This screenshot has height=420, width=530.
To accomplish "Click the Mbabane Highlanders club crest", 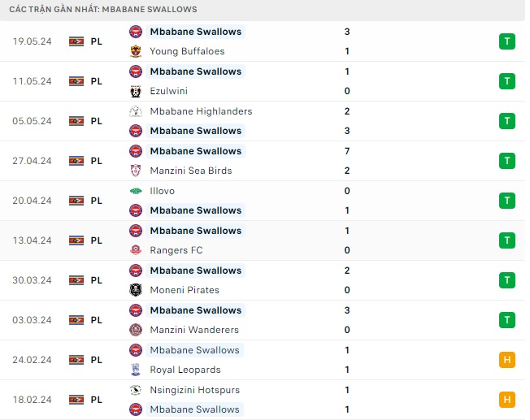I will [x=136, y=111].
